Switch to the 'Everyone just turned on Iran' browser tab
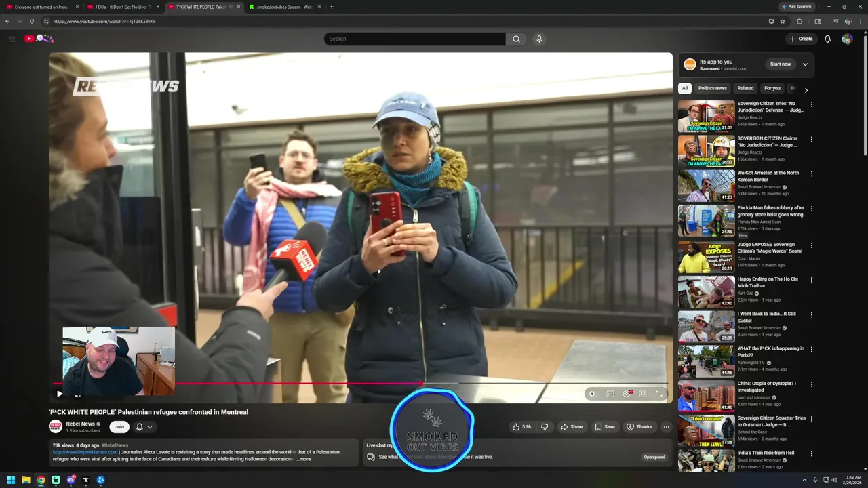This screenshot has height=488, width=868. pos(42,7)
